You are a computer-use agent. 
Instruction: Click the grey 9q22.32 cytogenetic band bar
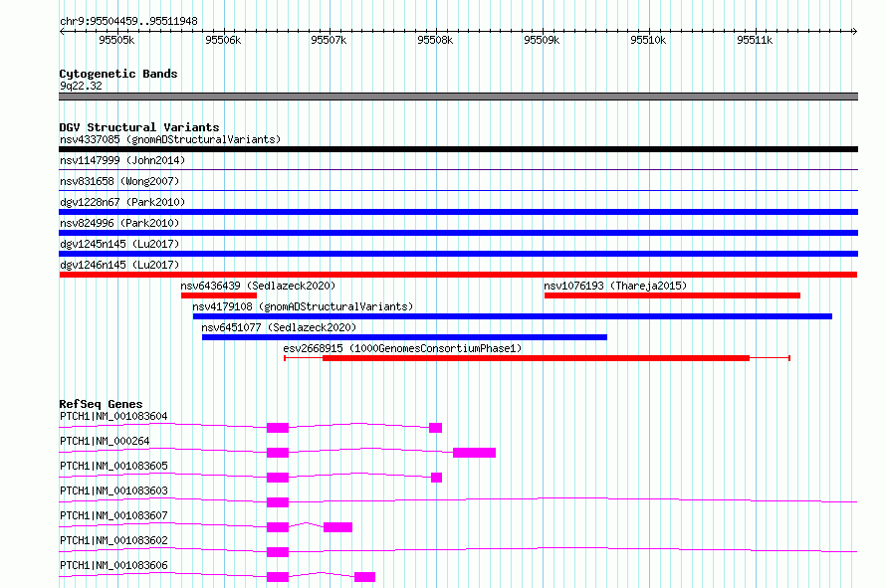click(x=458, y=97)
